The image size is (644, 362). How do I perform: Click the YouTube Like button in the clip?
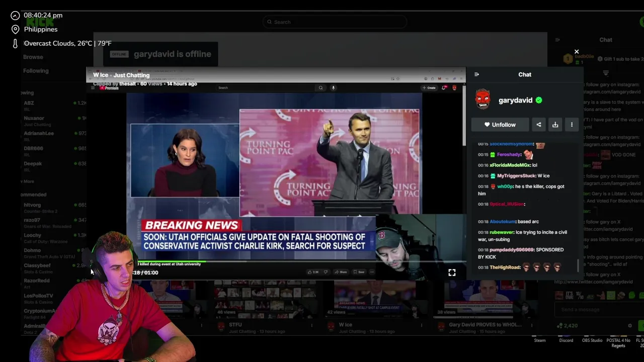tap(314, 272)
